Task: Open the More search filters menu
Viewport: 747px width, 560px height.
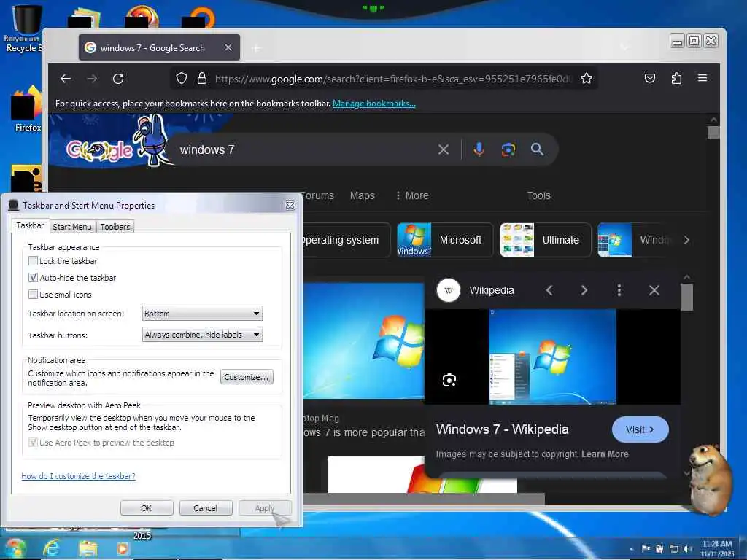Action: coord(413,195)
